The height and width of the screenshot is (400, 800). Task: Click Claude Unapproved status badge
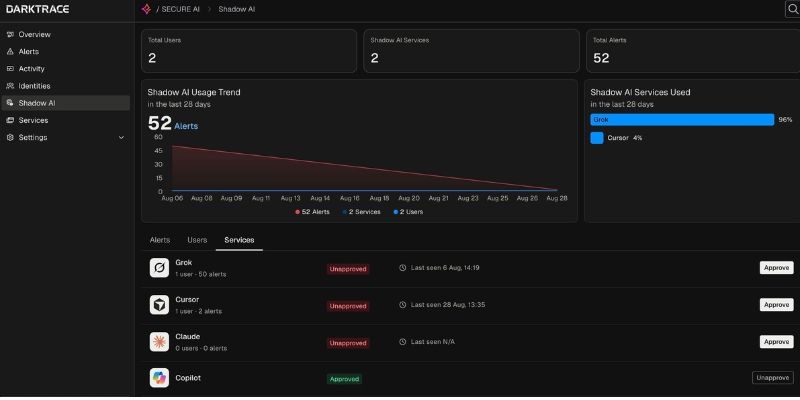348,343
